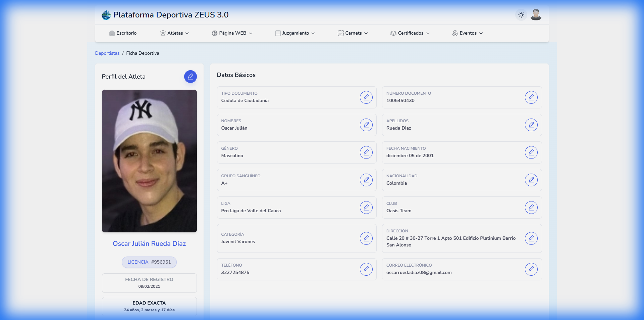Image resolution: width=644 pixels, height=320 pixels.
Task: Go to Escritorio in the navigation bar
Action: [x=123, y=33]
